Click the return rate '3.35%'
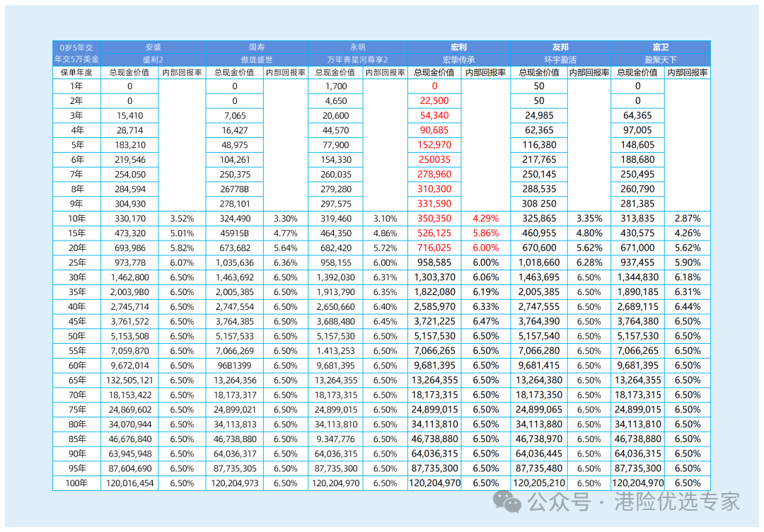The image size is (764, 532). pyautogui.click(x=589, y=219)
